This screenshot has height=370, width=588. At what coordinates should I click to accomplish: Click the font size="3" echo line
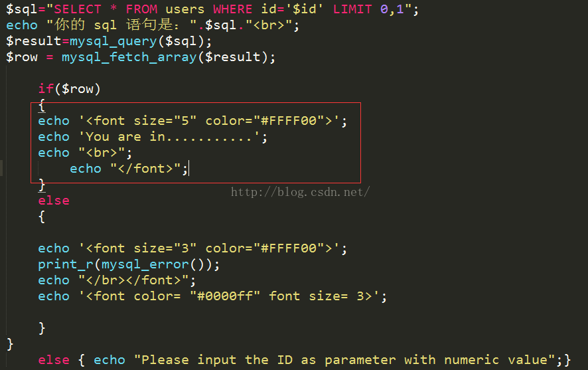tap(192, 248)
